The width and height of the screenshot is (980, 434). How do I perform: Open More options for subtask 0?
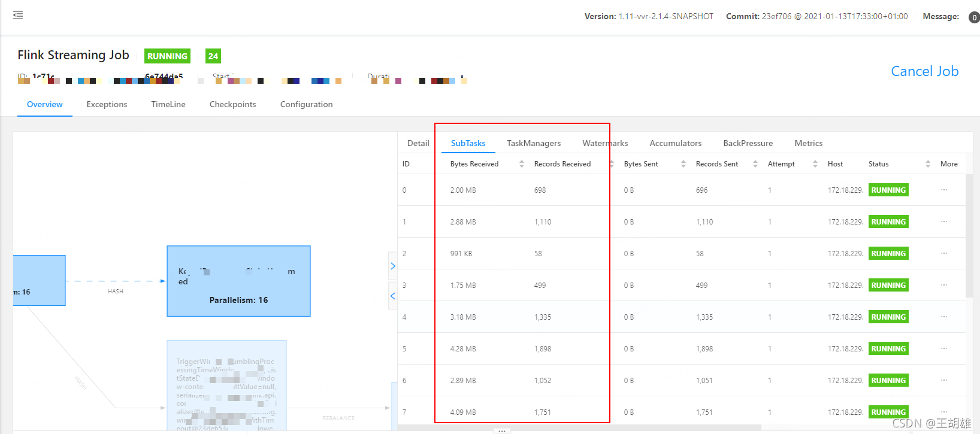pyautogui.click(x=944, y=190)
